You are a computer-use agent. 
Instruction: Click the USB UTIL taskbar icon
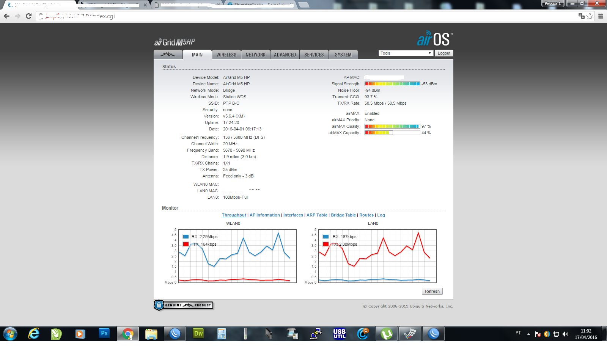click(x=340, y=334)
